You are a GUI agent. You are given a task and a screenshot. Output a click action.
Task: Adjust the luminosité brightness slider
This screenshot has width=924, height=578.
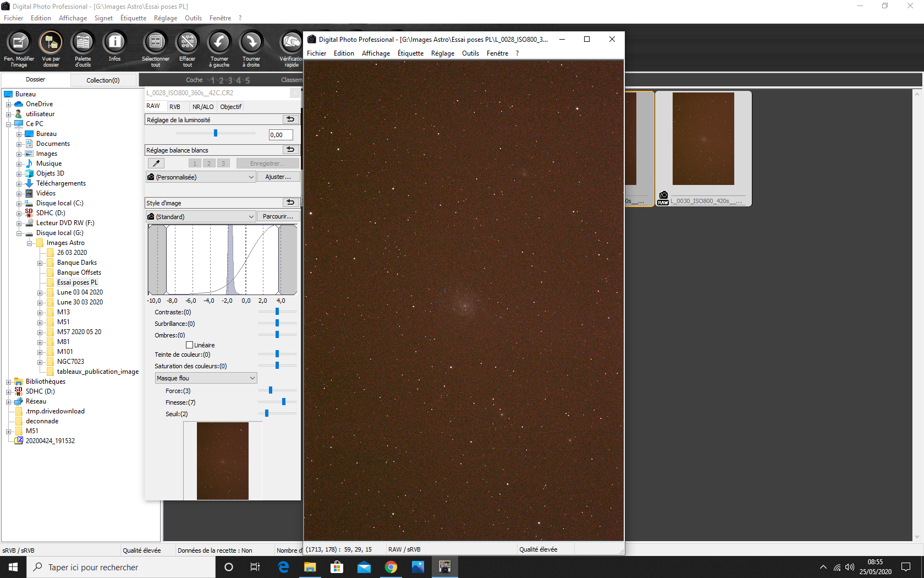(x=216, y=133)
